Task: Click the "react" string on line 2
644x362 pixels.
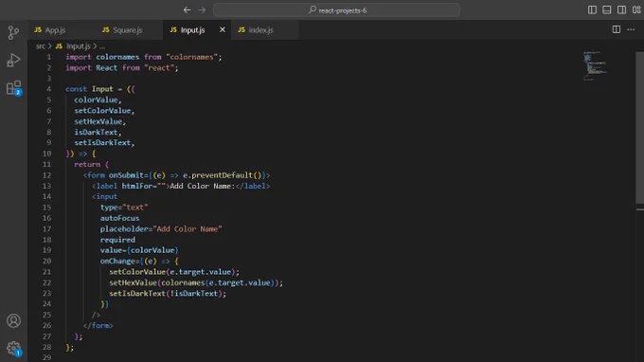Action: pyautogui.click(x=161, y=68)
